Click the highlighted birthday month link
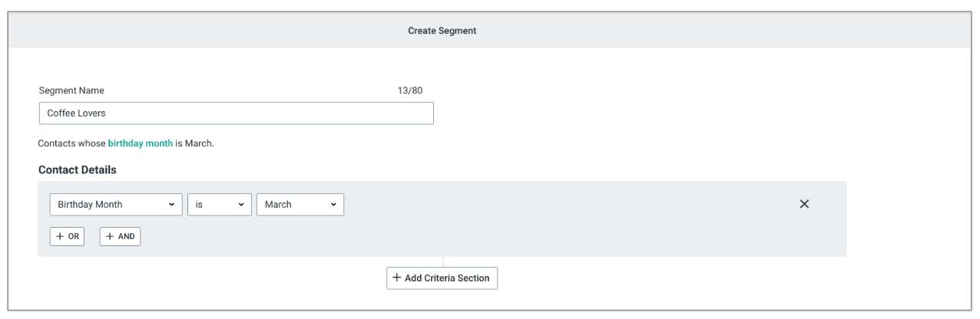Image resolution: width=980 pixels, height=319 pixels. [140, 143]
